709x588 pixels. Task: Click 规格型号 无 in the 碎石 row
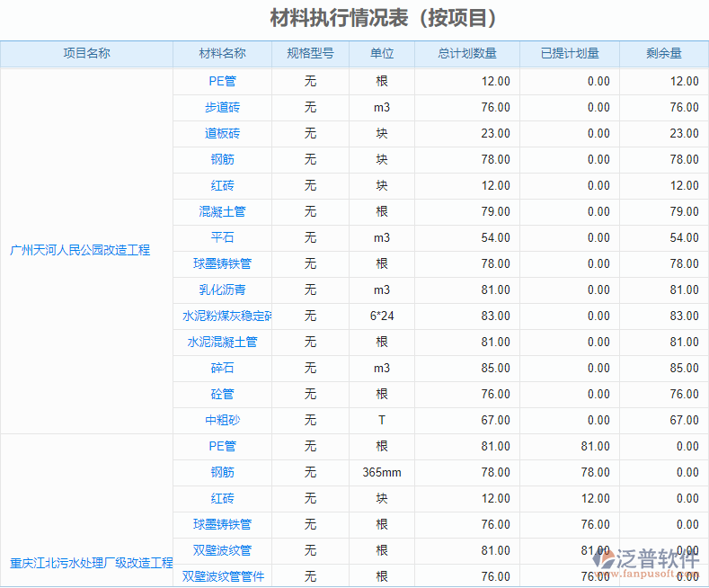pos(310,369)
